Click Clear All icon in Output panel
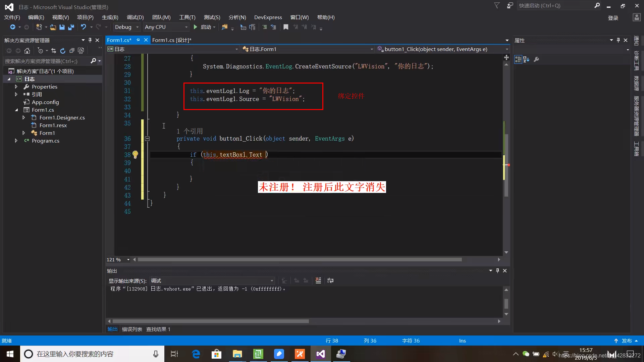The image size is (644, 362). pyautogui.click(x=318, y=280)
